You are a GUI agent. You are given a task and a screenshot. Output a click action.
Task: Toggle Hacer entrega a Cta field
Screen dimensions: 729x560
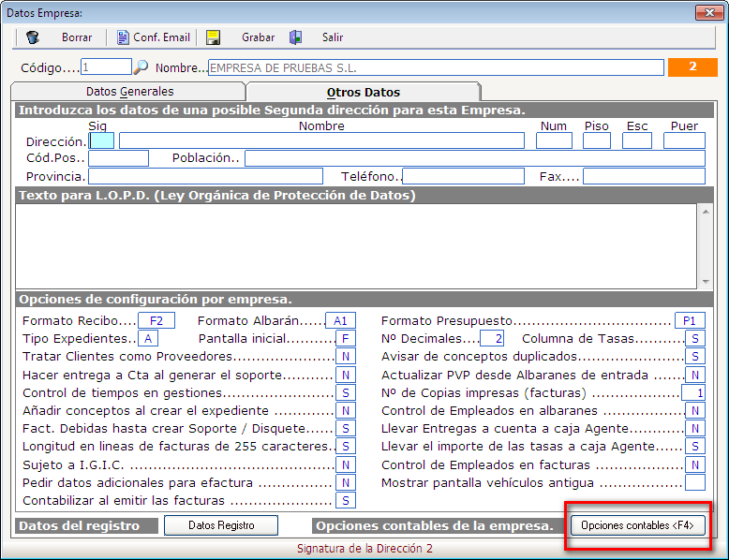point(346,375)
